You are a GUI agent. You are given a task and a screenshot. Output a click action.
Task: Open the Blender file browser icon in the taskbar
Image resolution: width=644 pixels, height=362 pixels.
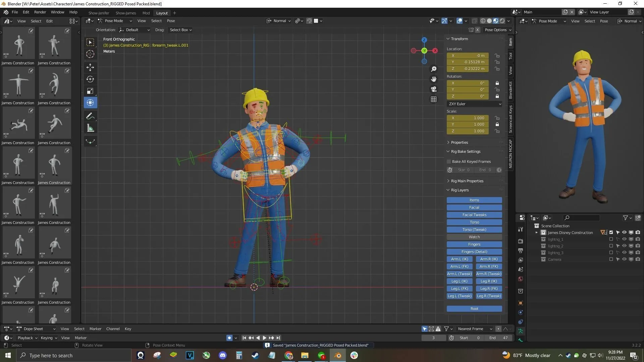coord(337,355)
